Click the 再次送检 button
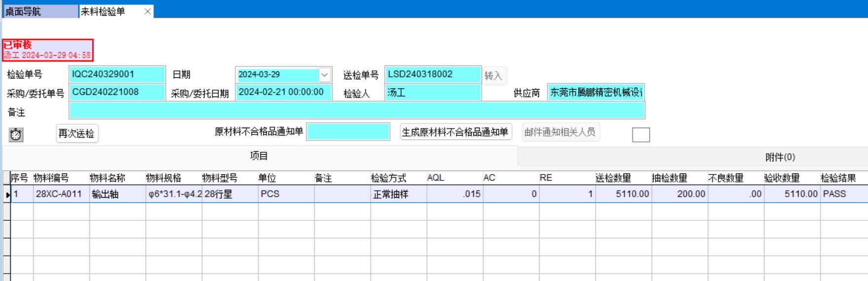The image size is (868, 281). [x=77, y=134]
